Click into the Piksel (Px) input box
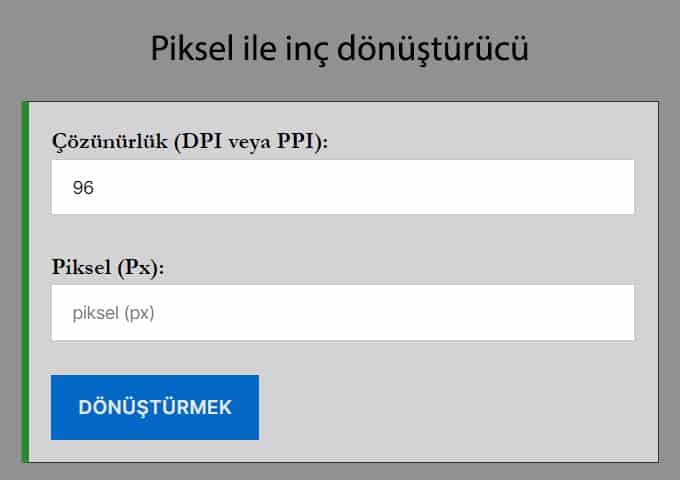 tap(343, 312)
